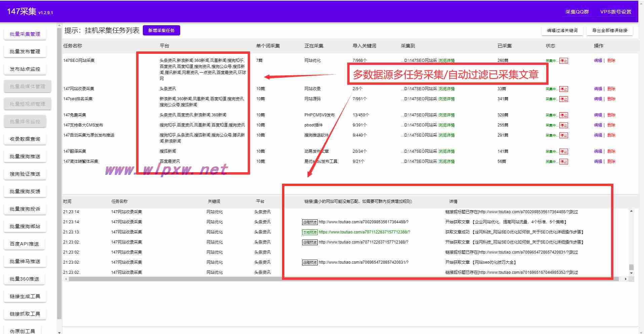Click log horizontal scroll left arrow

click(x=66, y=279)
